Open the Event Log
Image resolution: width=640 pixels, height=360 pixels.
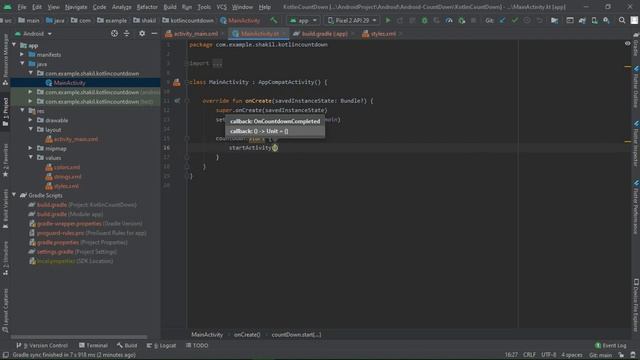611,345
